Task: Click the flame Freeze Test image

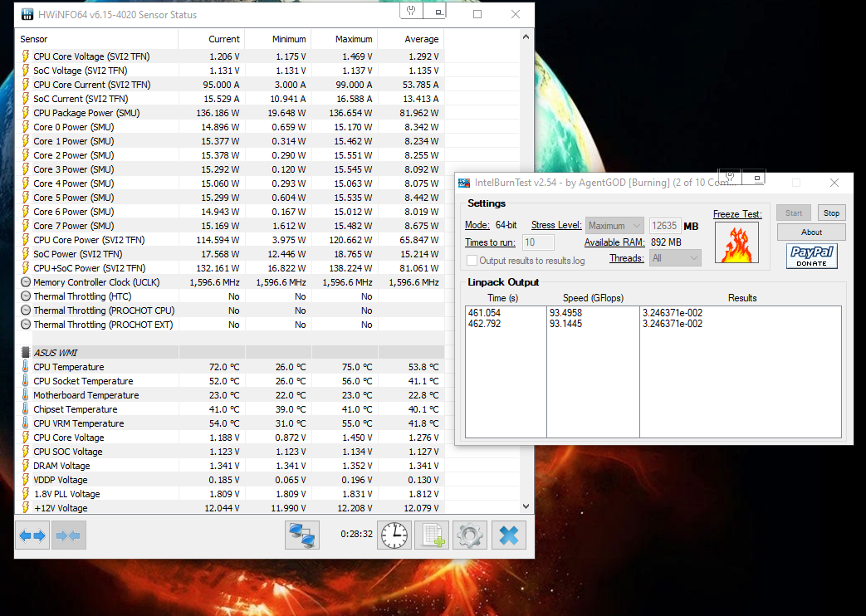Action: (737, 244)
